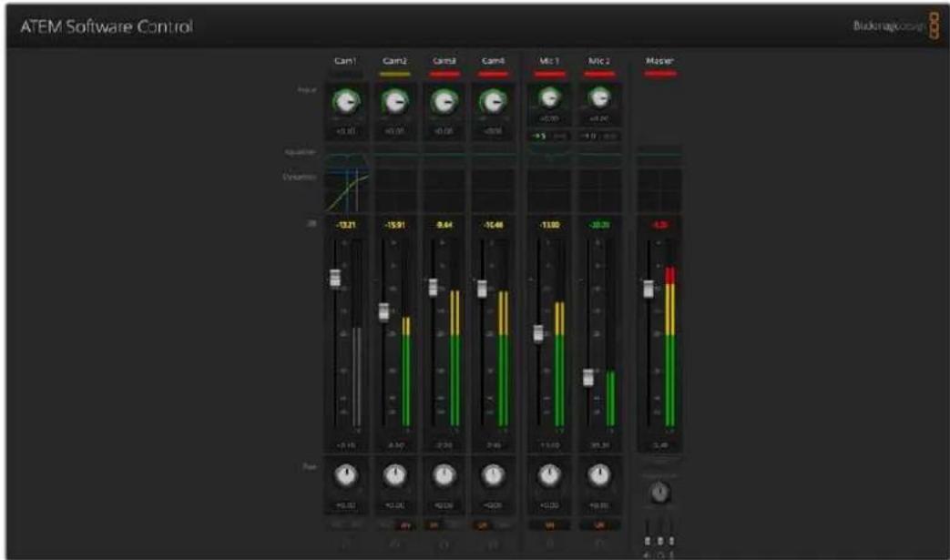Image resolution: width=950 pixels, height=560 pixels.
Task: Grab the Master fader handle
Action: point(649,289)
